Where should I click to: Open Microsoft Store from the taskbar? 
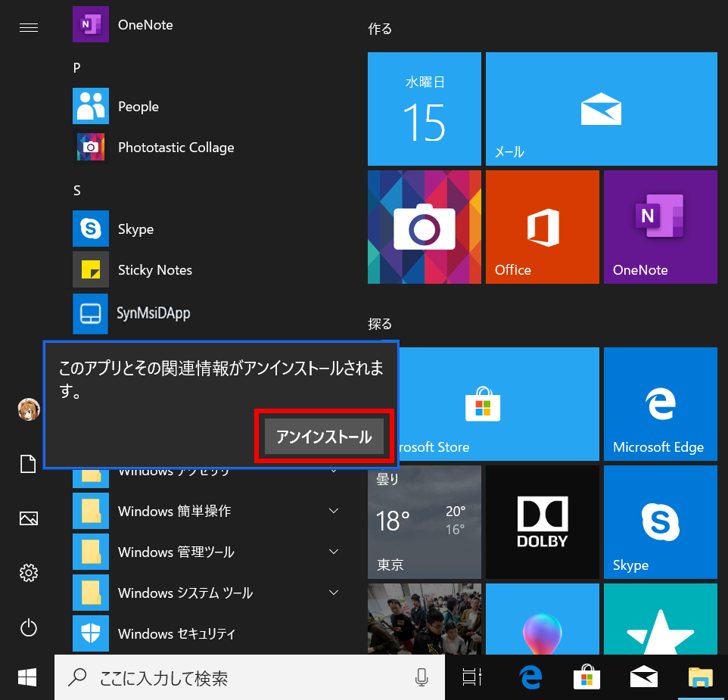click(x=586, y=677)
